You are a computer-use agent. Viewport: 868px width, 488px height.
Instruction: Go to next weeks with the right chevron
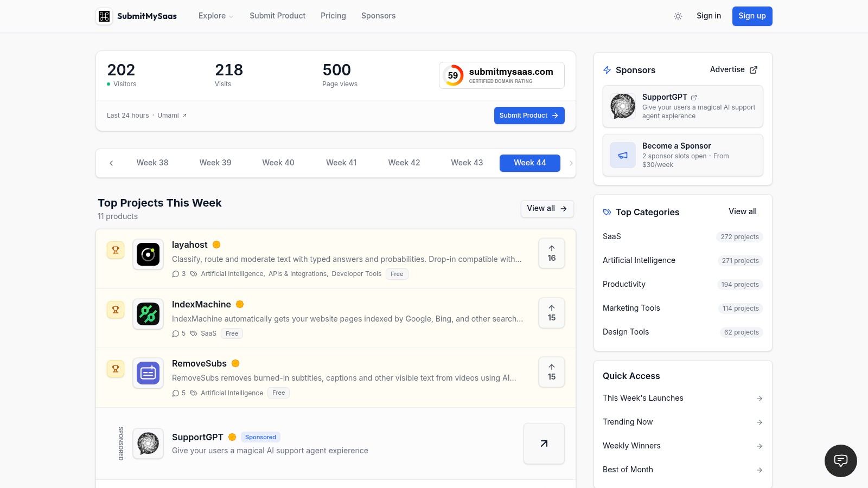click(x=571, y=163)
